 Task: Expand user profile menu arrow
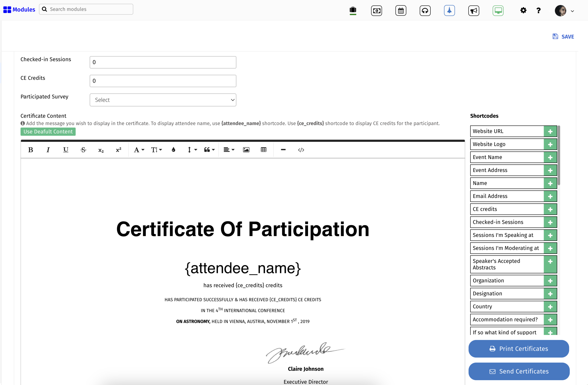(x=572, y=11)
